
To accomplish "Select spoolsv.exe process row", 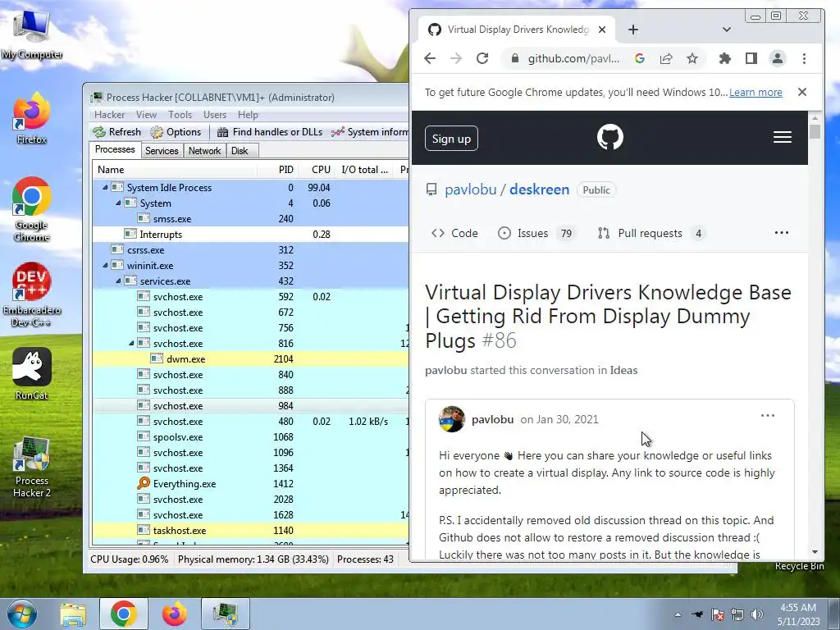I will point(251,437).
